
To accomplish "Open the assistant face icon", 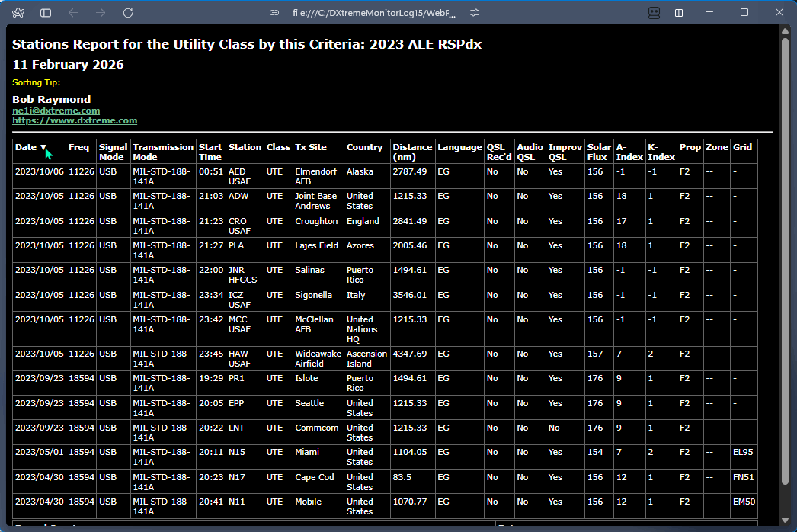I will [654, 13].
